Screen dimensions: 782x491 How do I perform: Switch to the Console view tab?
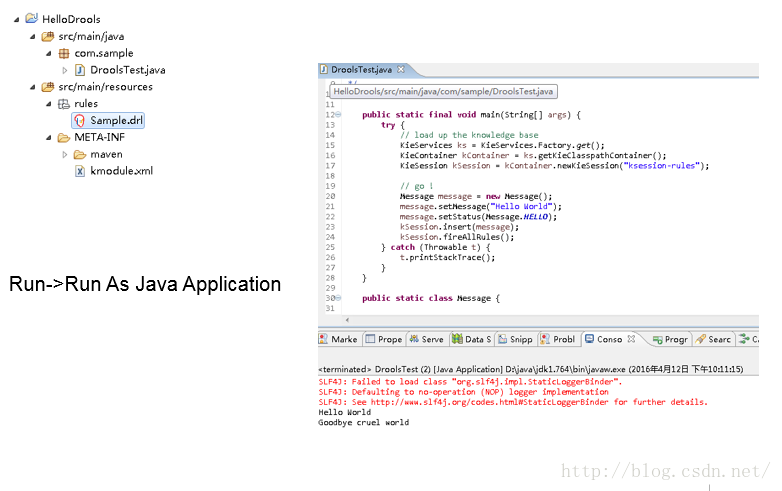609,339
